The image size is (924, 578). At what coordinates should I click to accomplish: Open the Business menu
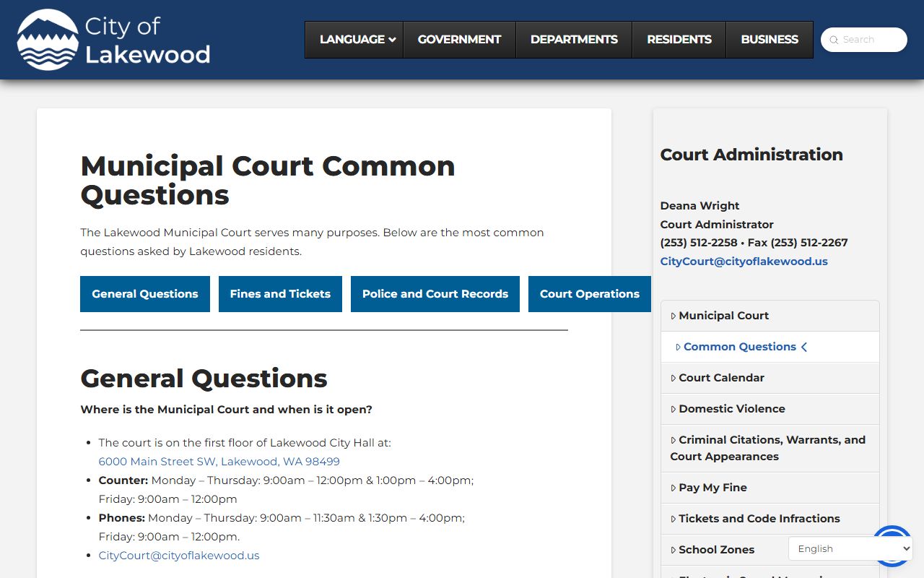(770, 40)
